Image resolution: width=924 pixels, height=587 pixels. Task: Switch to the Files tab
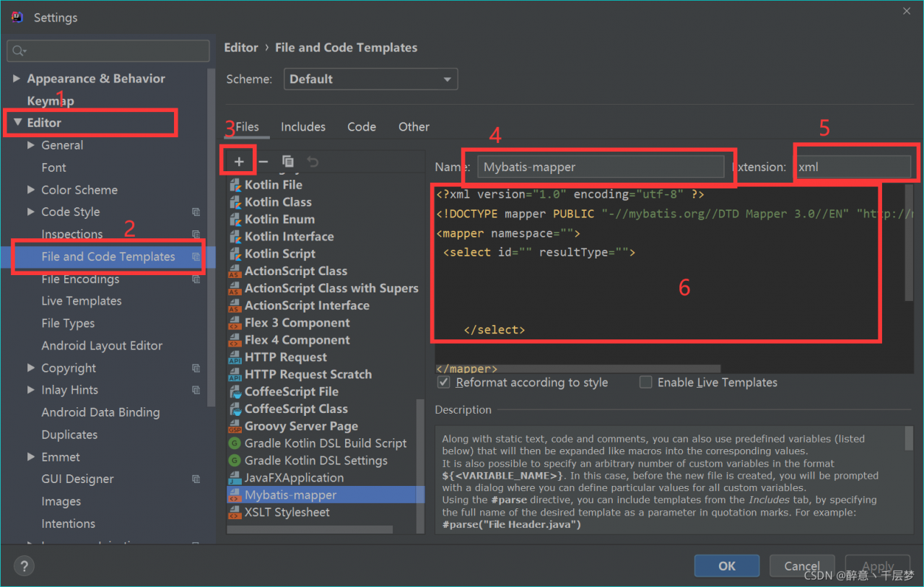(x=247, y=127)
